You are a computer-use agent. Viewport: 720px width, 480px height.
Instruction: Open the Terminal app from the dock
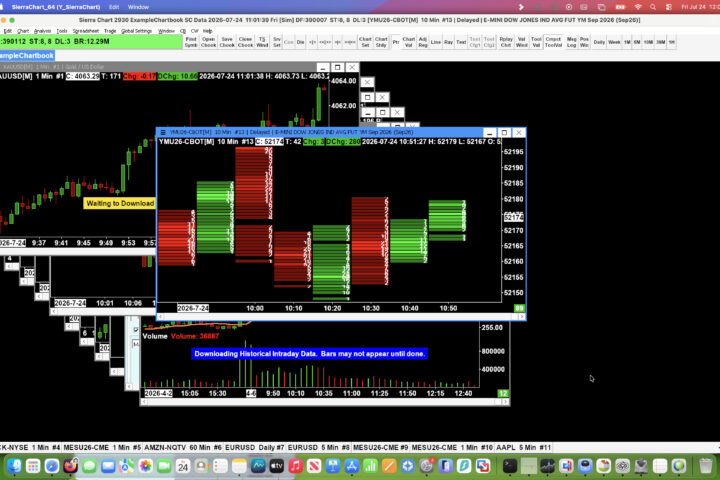click(x=510, y=466)
